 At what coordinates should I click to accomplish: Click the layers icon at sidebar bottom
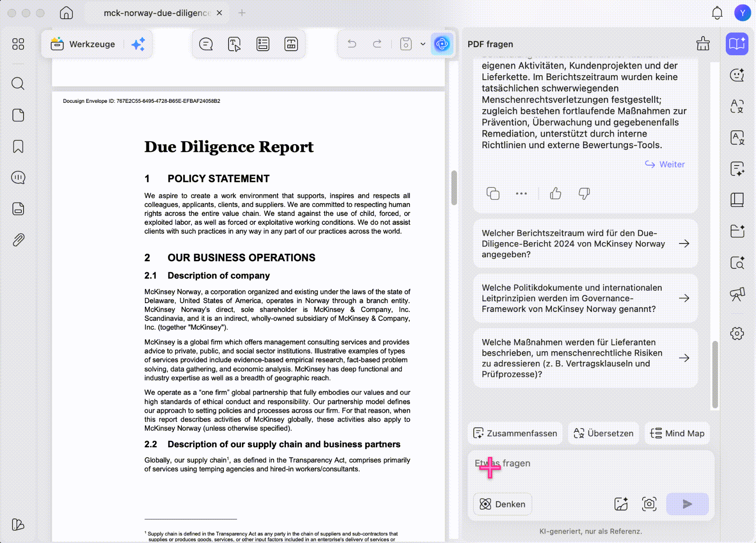pos(18,525)
